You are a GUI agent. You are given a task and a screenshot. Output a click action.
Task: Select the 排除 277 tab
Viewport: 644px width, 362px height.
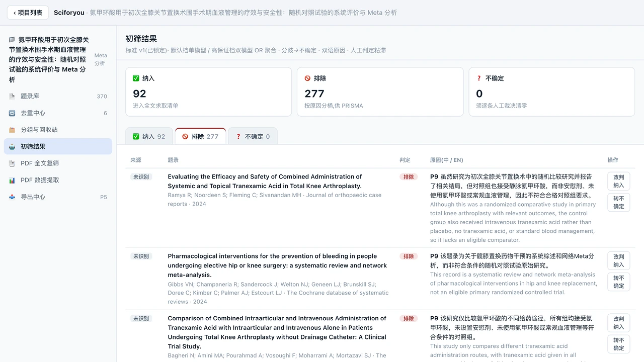click(x=200, y=136)
